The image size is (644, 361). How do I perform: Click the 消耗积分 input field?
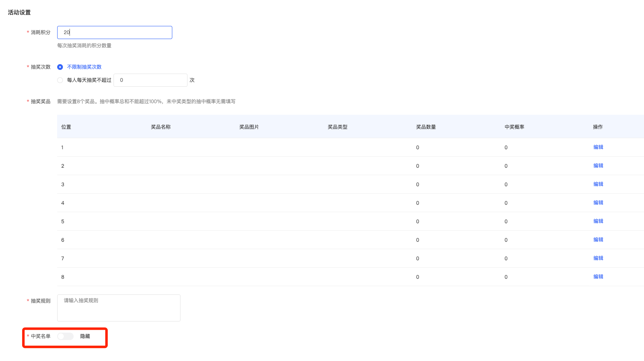click(x=114, y=32)
